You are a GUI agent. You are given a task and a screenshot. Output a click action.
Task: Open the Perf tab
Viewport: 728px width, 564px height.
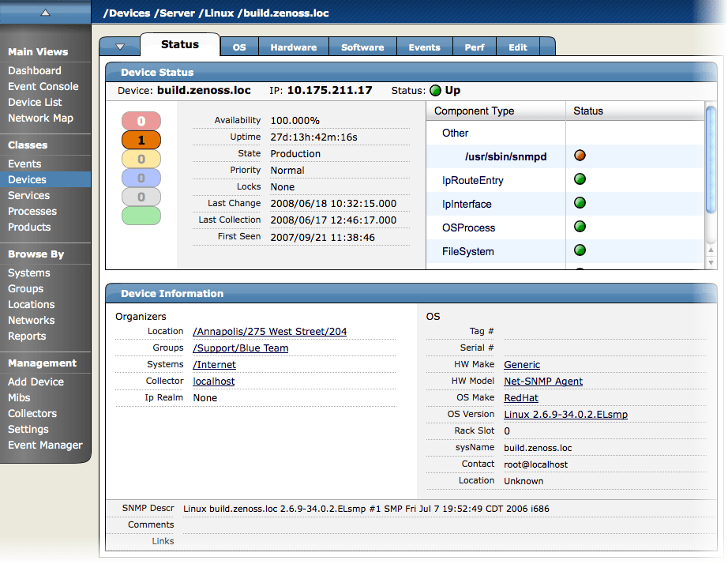point(475,47)
